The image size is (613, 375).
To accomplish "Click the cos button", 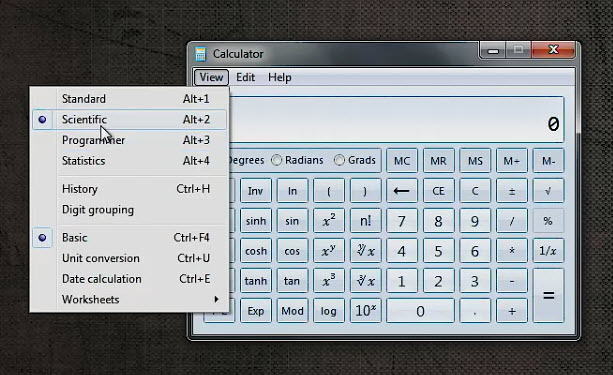I will pyautogui.click(x=292, y=251).
